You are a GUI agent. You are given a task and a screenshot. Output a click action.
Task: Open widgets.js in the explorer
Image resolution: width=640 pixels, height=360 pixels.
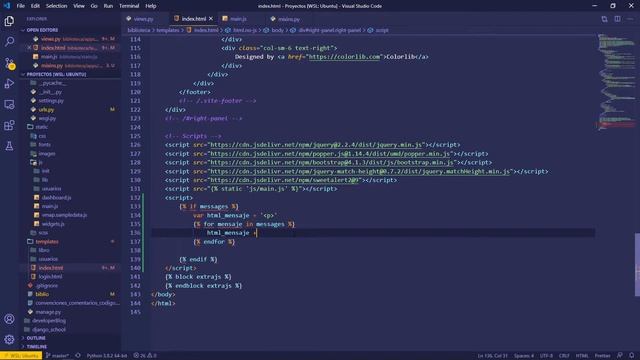click(x=53, y=224)
